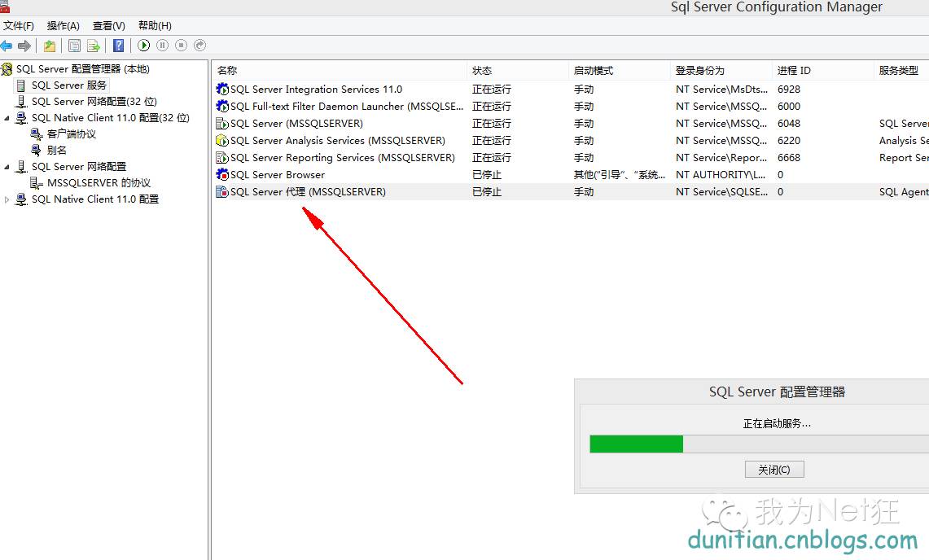Click the 别名 tree icon
Screen dimensions: 929x560
tap(37, 150)
